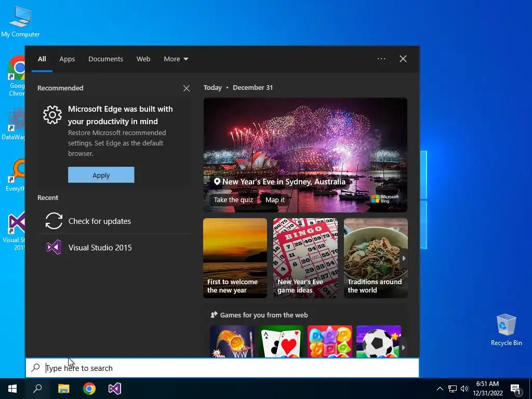Open the network status tray icon
This screenshot has width=532, height=399.
click(453, 389)
